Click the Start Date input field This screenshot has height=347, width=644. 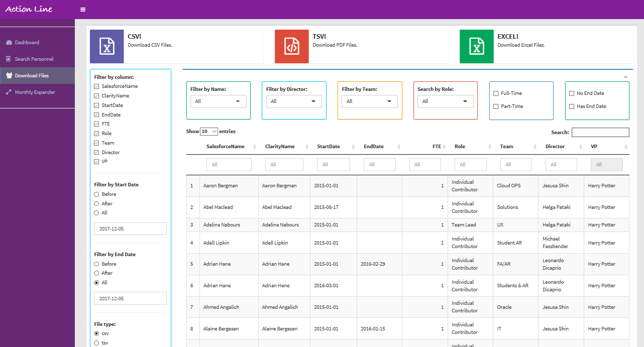click(131, 229)
